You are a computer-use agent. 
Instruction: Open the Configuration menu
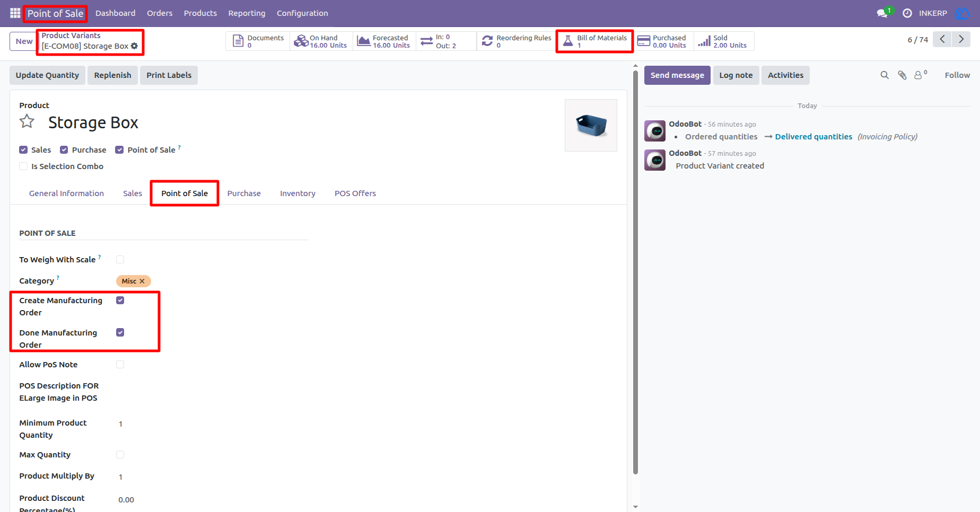302,13
